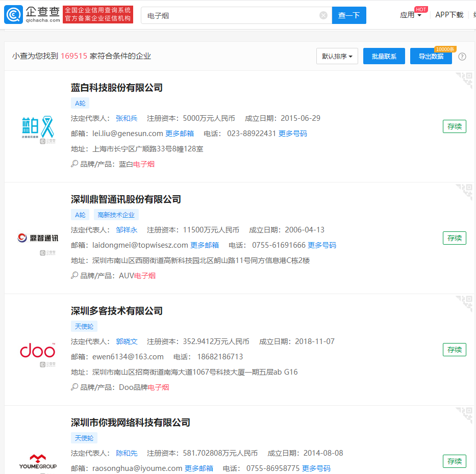Clear the search box with the X icon
This screenshot has height=474, width=476.
[323, 15]
